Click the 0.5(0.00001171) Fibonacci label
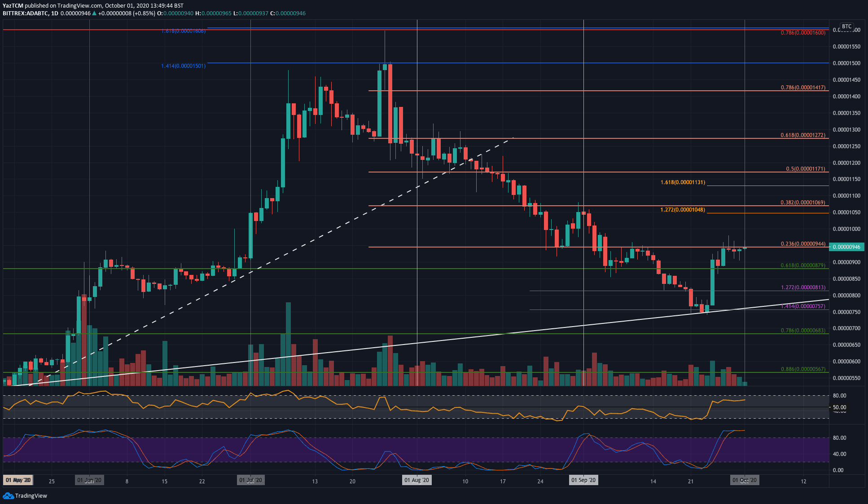The width and height of the screenshot is (868, 504). pos(806,169)
